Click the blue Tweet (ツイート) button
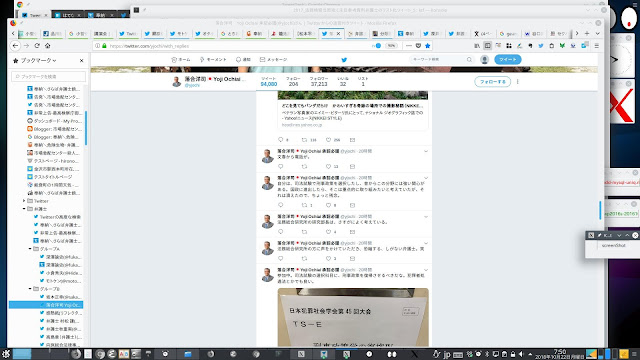The image size is (640, 360). pyautogui.click(x=507, y=60)
